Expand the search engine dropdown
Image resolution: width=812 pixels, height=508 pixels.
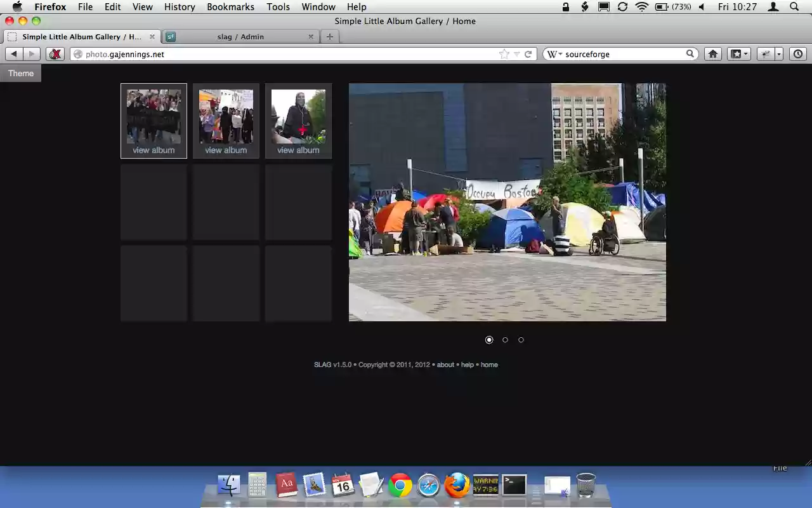point(554,54)
